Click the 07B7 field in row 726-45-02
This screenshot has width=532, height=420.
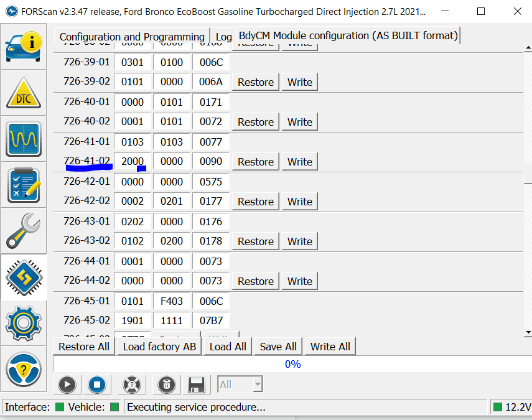(x=211, y=320)
